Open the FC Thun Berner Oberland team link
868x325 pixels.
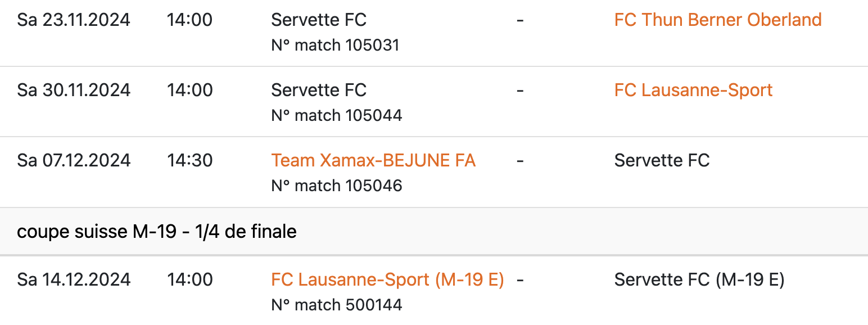point(717,20)
